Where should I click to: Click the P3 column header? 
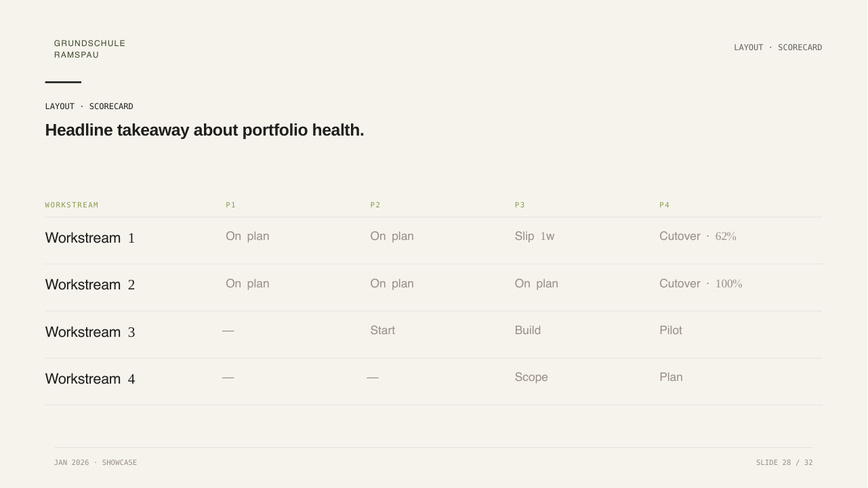(x=520, y=205)
